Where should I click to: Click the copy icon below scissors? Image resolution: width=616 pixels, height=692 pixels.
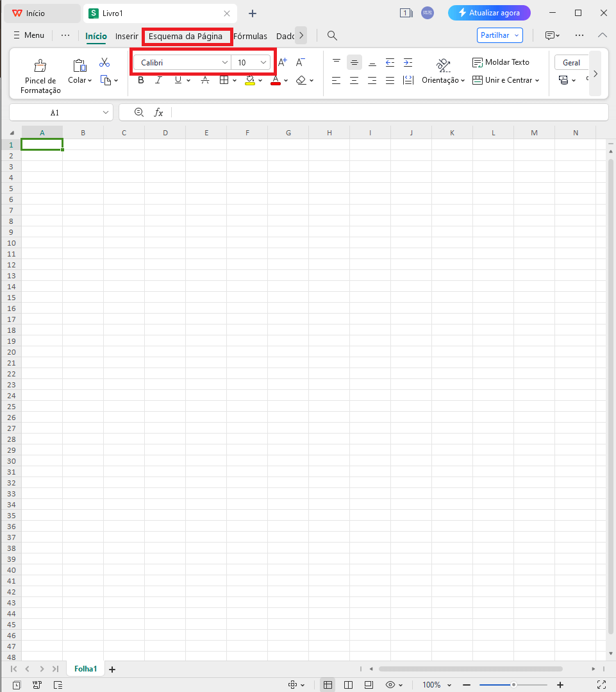106,80
